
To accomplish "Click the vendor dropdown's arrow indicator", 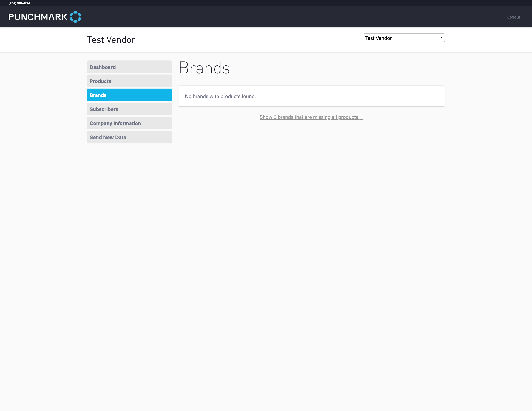I will pyautogui.click(x=442, y=38).
